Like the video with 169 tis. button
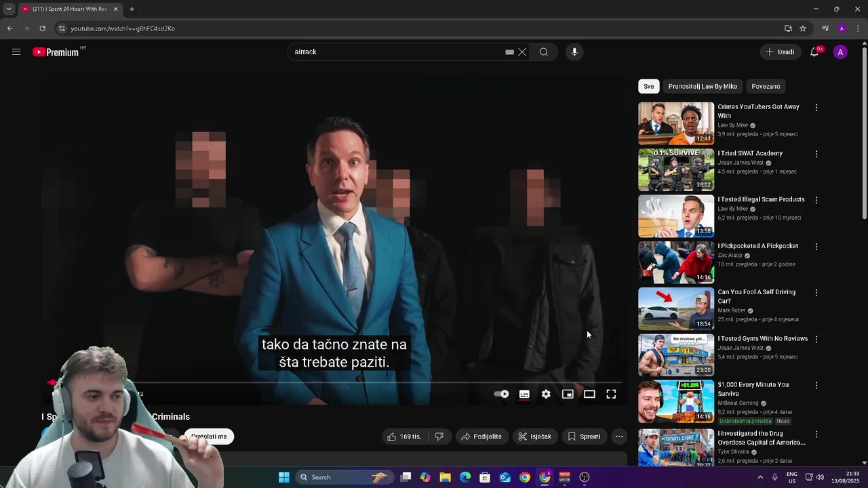Screen dimensions: 868x488 (405, 436)
